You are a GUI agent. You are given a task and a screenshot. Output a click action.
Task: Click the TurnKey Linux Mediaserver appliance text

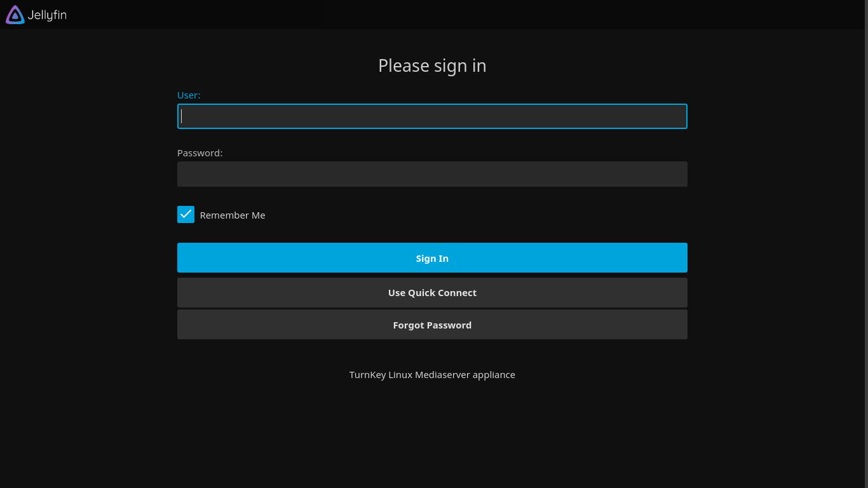(x=432, y=375)
